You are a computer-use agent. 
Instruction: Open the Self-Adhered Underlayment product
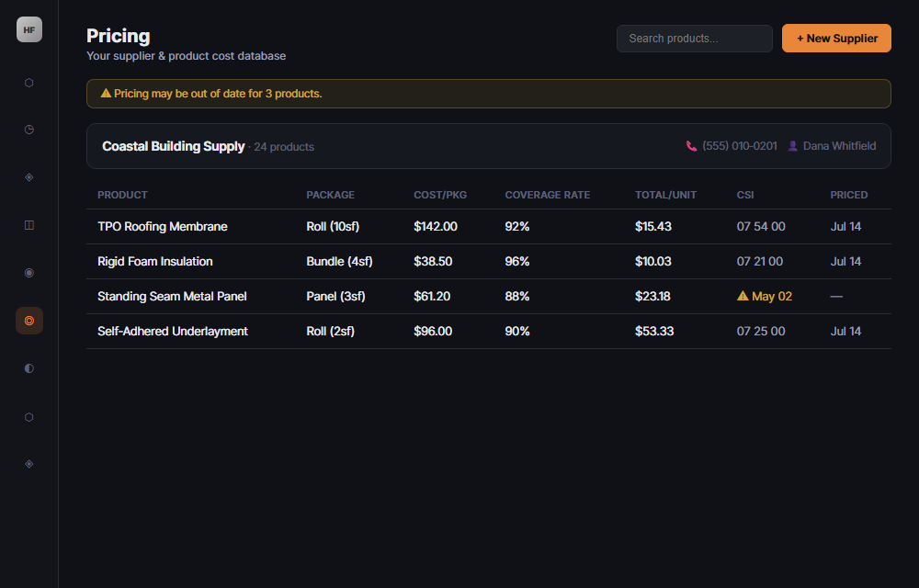173,332
